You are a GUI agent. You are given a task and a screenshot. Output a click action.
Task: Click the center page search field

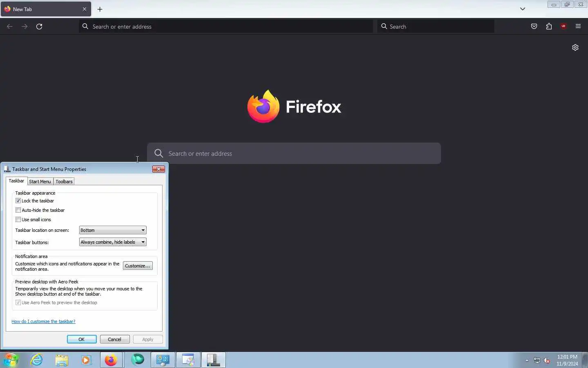294,153
